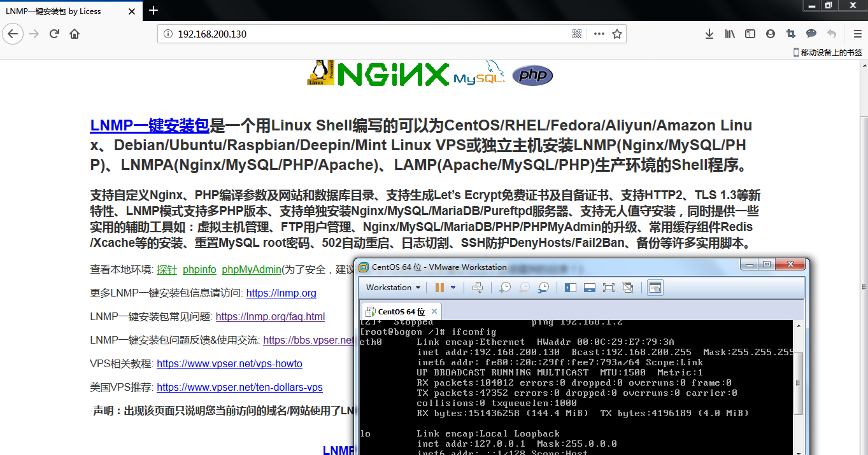This screenshot has height=455, width=868.
Task: Open the https://lnmp.org/faq.html link
Action: click(x=270, y=316)
